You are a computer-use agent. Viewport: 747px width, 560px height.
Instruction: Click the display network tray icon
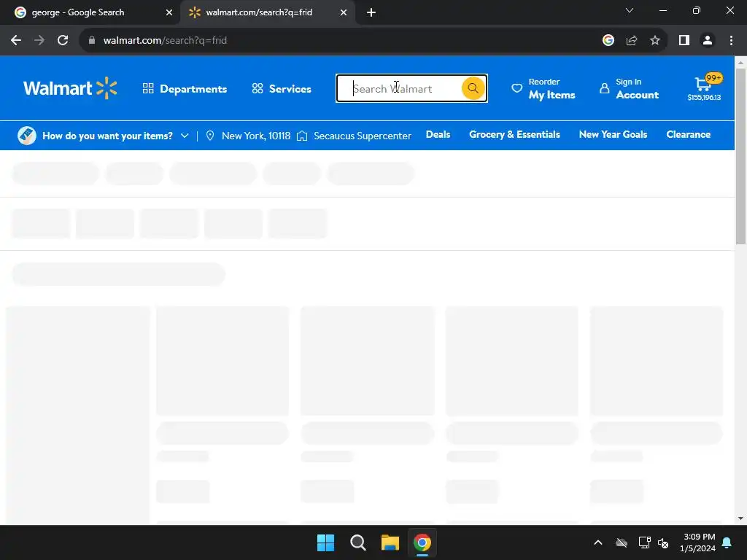(x=645, y=542)
